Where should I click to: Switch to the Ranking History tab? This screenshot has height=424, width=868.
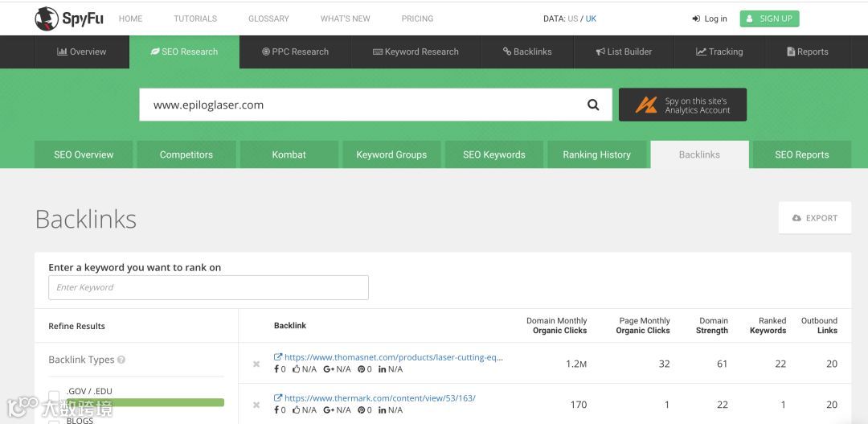click(596, 154)
